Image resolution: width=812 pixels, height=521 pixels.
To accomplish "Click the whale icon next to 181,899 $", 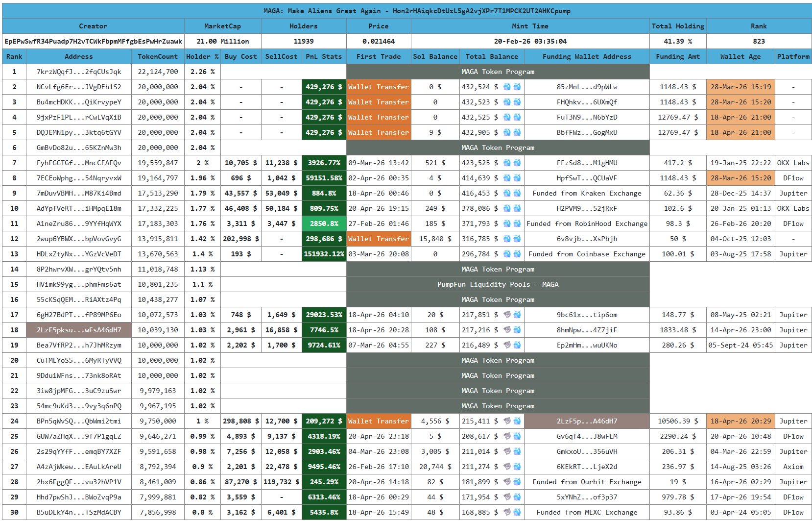I will pos(517,482).
